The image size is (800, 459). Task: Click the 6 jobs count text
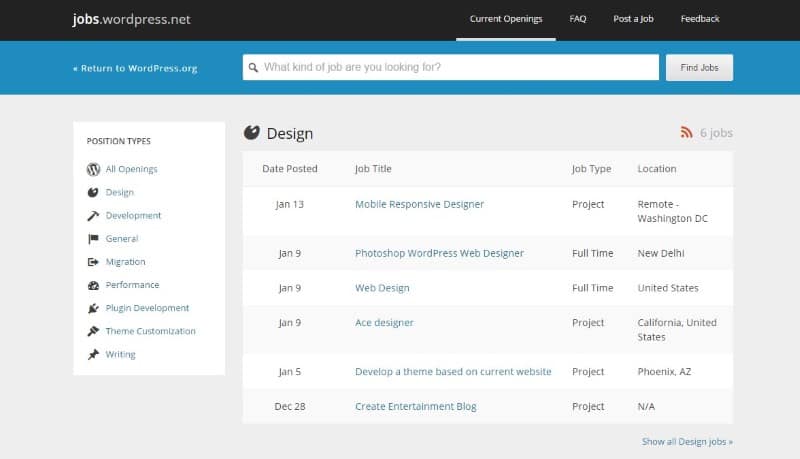click(716, 133)
